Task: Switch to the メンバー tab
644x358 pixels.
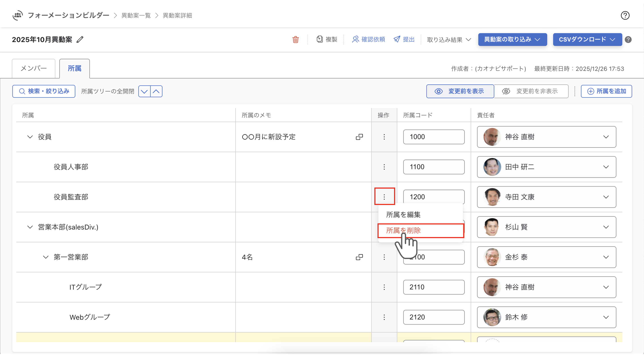Action: pyautogui.click(x=34, y=68)
